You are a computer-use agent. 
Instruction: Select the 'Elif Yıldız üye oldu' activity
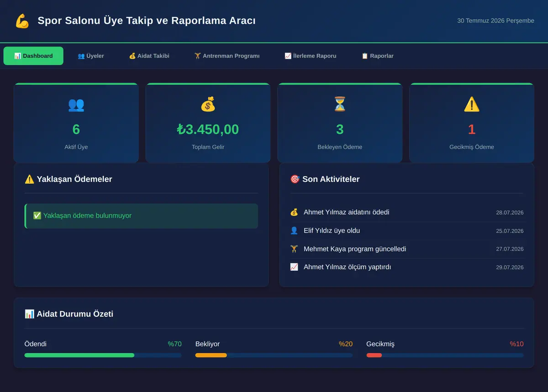(407, 230)
